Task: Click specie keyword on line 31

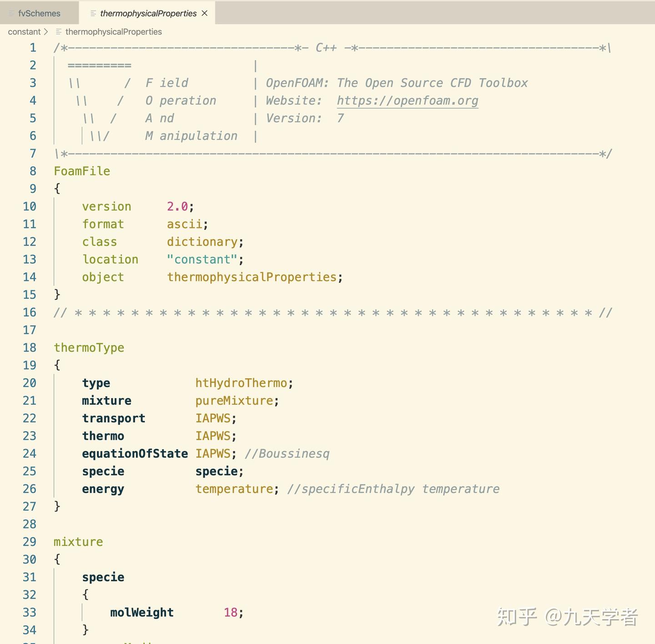Action: tap(103, 578)
